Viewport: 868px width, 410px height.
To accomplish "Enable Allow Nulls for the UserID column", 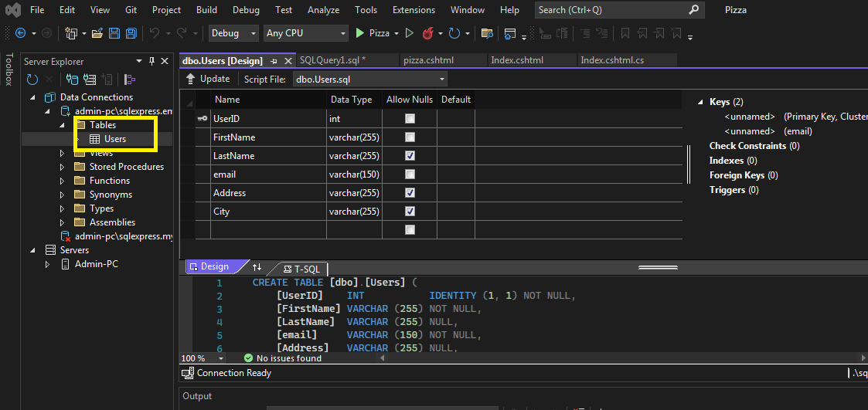I will point(410,119).
